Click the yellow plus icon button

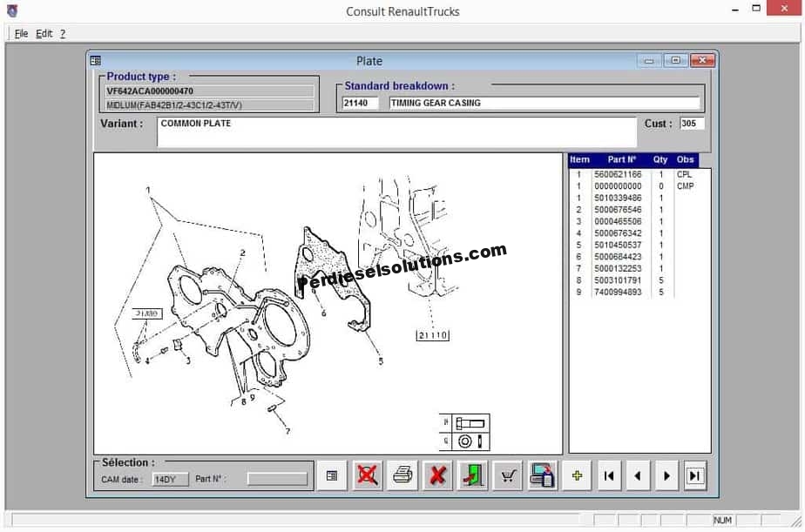pos(577,475)
